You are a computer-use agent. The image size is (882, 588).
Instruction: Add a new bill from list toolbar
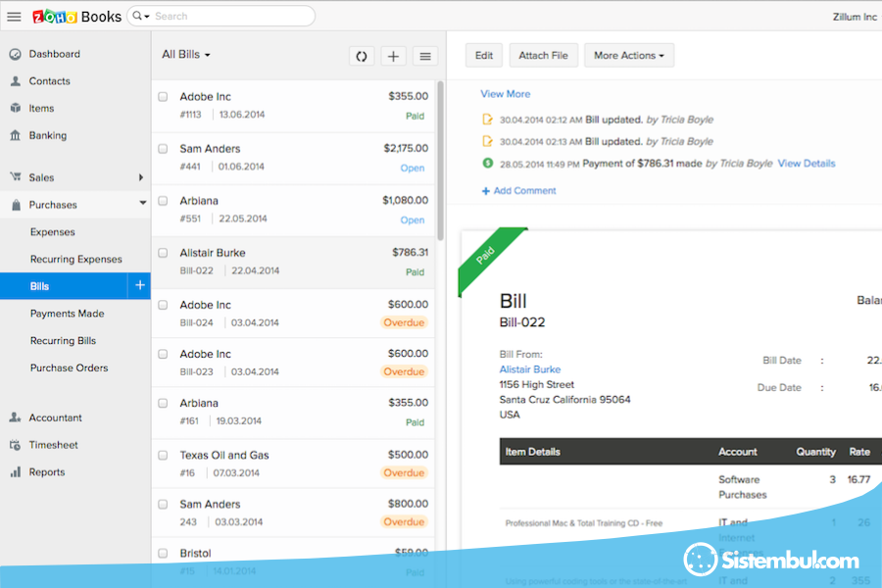[x=393, y=56]
